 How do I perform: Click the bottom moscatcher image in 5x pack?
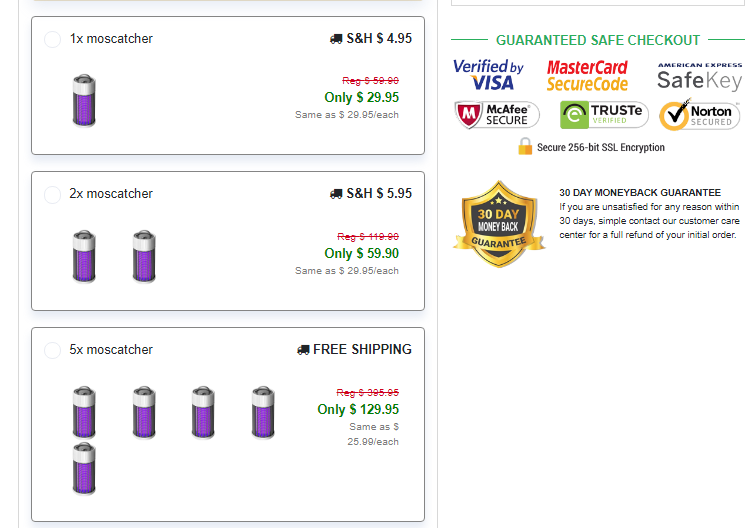point(84,469)
